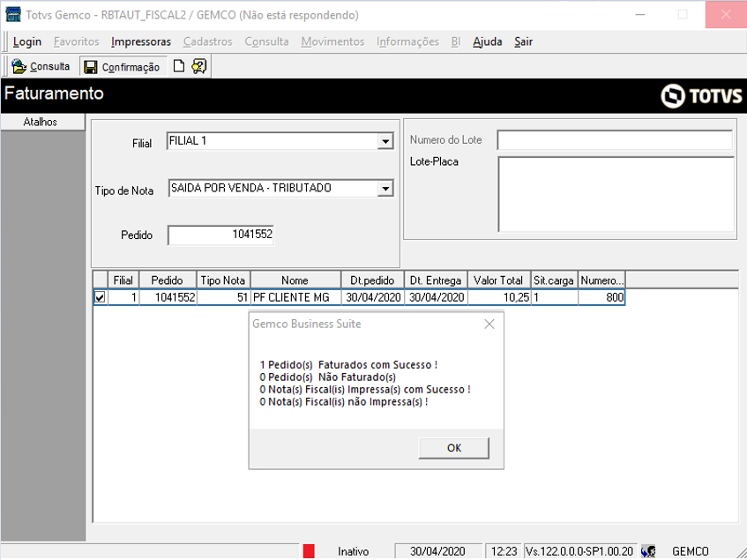Expand the Tipo de Nota dropdown arrow
This screenshot has height=560, width=747.
point(385,189)
